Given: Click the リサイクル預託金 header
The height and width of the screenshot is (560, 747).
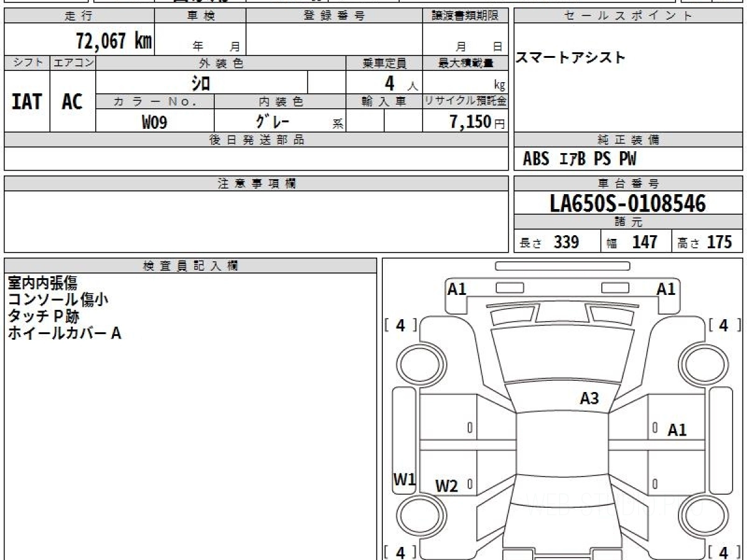Looking at the screenshot, I should click(466, 101).
